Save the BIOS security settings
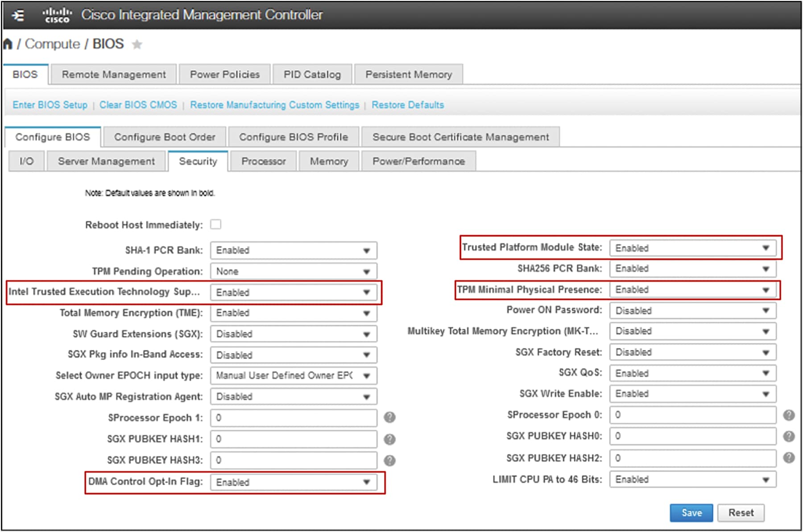 point(691,513)
